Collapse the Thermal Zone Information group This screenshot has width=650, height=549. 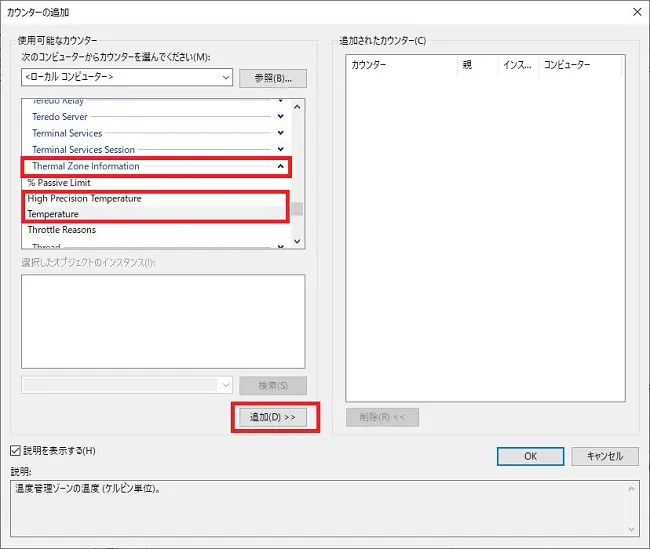(281, 166)
